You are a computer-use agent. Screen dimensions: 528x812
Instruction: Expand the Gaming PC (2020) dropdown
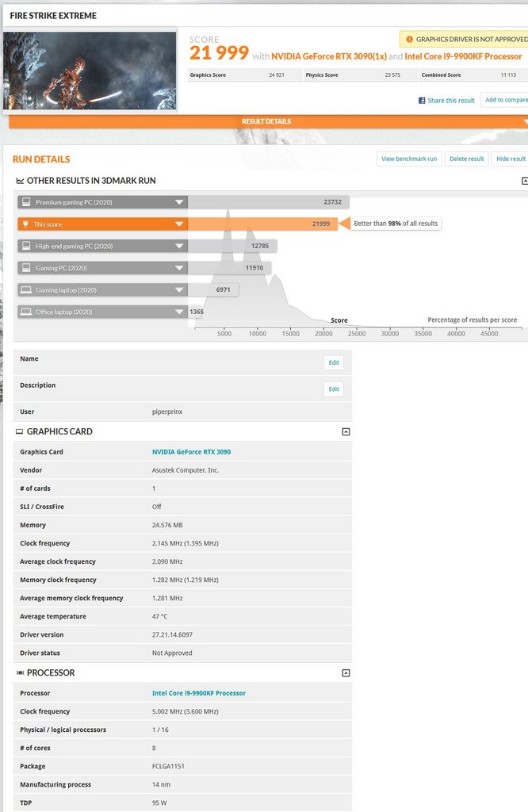click(179, 268)
